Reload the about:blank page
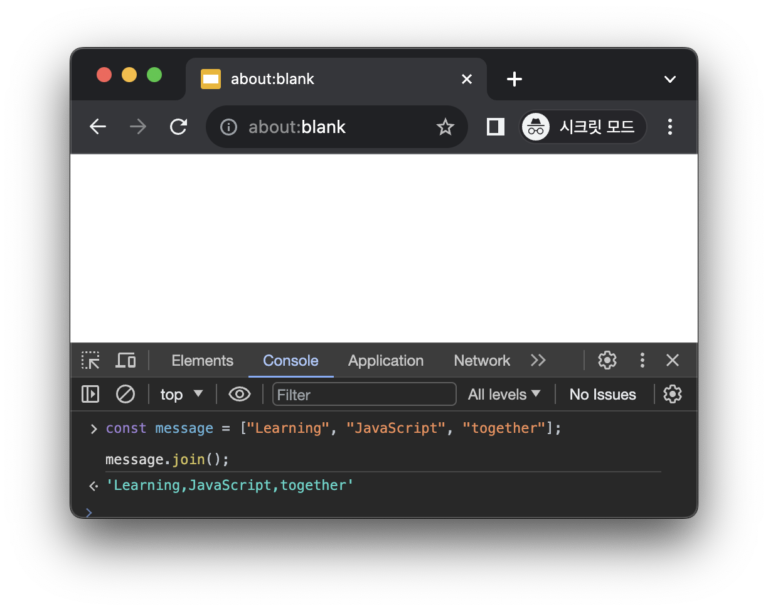Image resolution: width=768 pixels, height=611 pixels. [x=178, y=127]
